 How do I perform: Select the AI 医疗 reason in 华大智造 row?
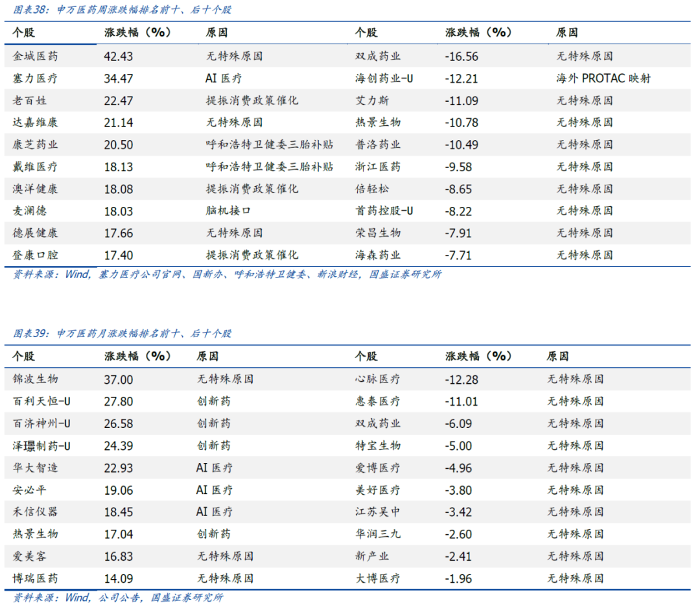tap(215, 468)
